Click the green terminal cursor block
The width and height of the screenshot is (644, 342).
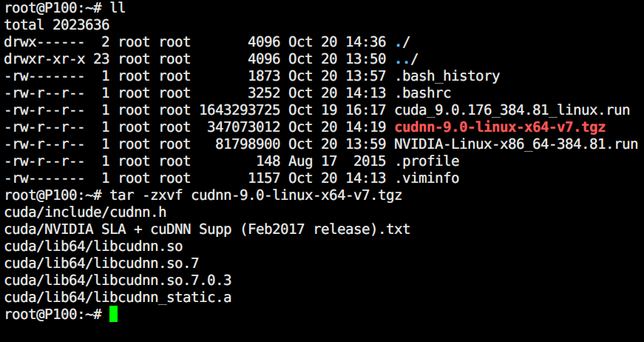pyautogui.click(x=114, y=315)
